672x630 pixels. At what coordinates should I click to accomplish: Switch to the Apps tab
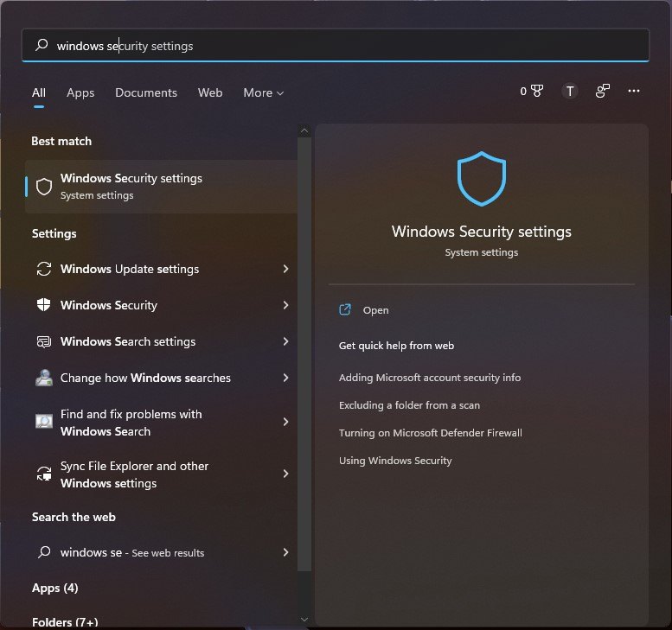(80, 93)
